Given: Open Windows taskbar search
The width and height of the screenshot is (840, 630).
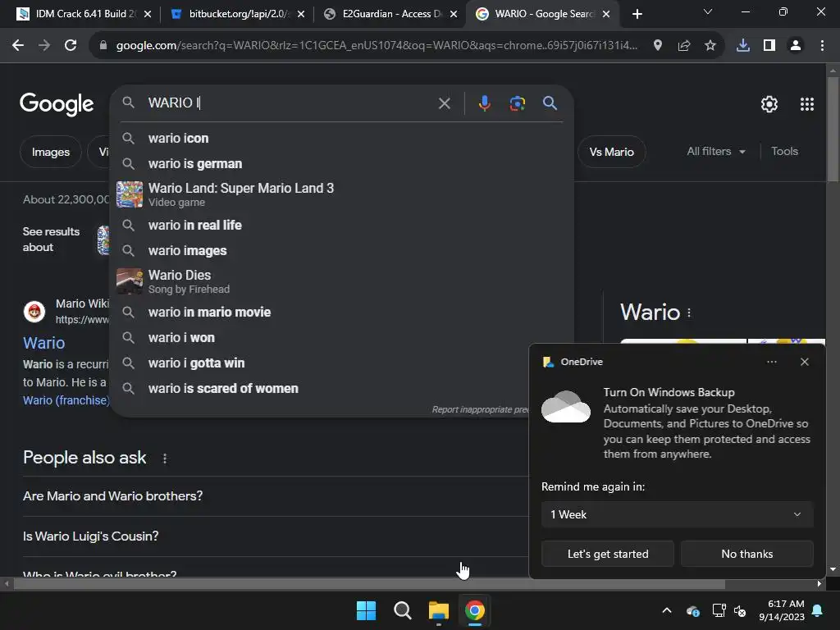Looking at the screenshot, I should [x=402, y=610].
